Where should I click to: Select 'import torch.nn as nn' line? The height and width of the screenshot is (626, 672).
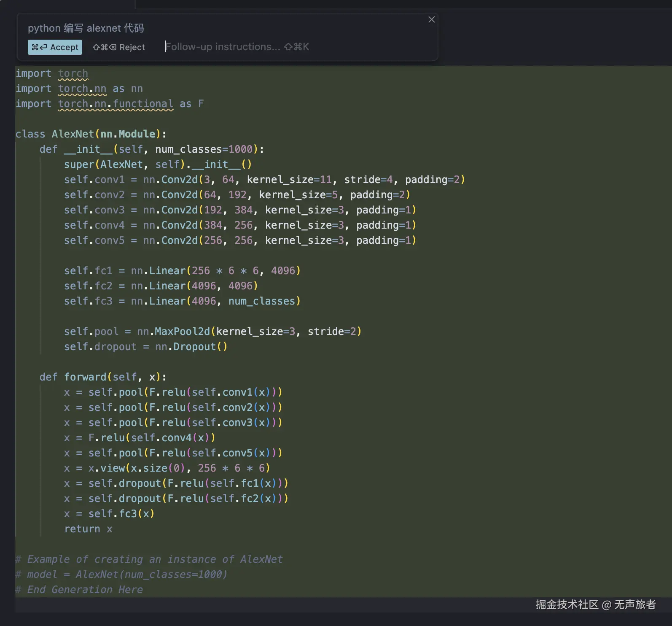point(79,89)
